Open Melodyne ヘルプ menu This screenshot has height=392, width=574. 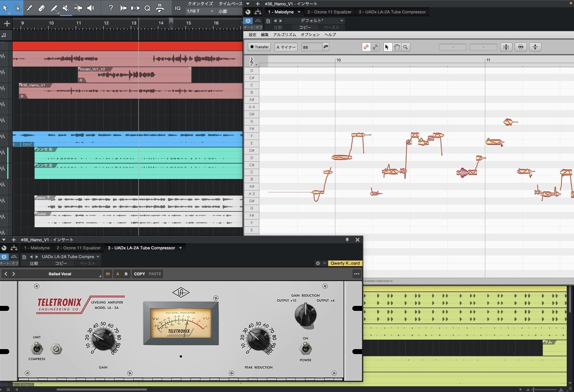(330, 35)
